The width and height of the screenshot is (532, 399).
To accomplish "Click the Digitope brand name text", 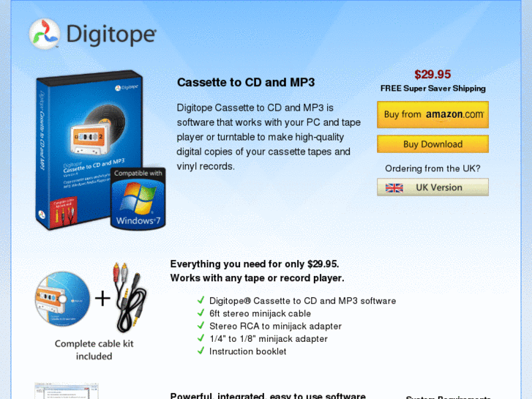I will click(111, 34).
